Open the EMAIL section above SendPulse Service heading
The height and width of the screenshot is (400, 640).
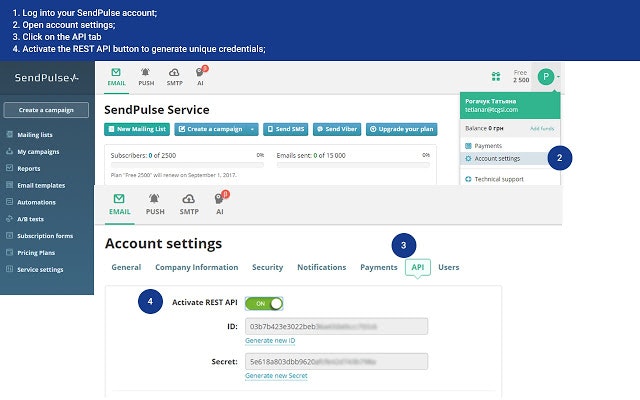coord(116,77)
